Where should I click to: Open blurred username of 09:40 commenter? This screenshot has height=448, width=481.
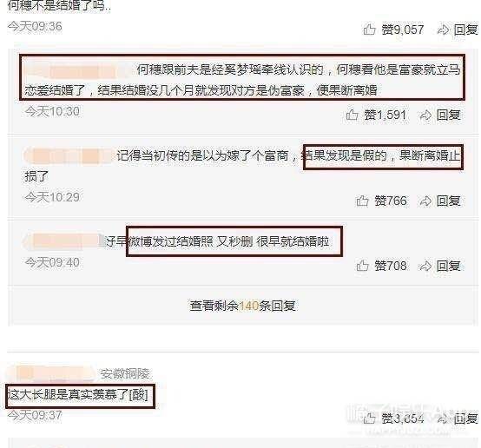[x=63, y=241]
